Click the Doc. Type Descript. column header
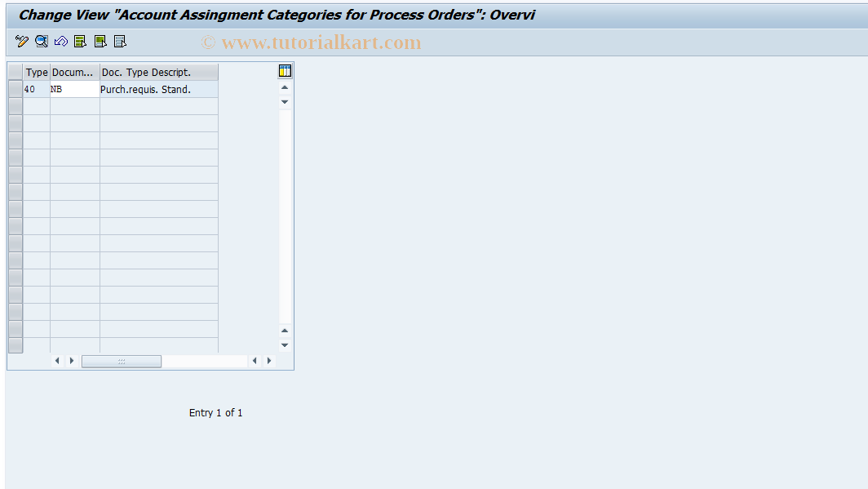Image resolution: width=868 pixels, height=489 pixels. [159, 73]
